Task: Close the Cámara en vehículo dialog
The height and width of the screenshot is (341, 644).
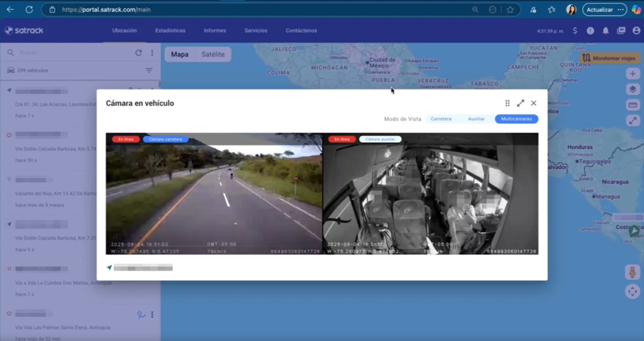Action: click(533, 103)
